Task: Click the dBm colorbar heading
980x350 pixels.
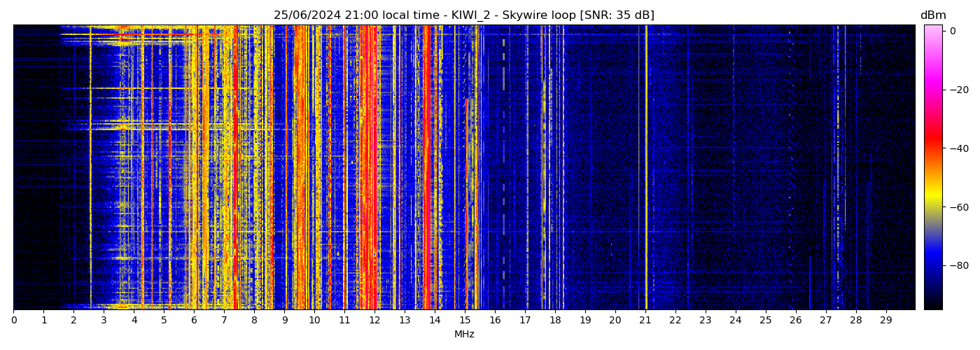Action: (932, 15)
